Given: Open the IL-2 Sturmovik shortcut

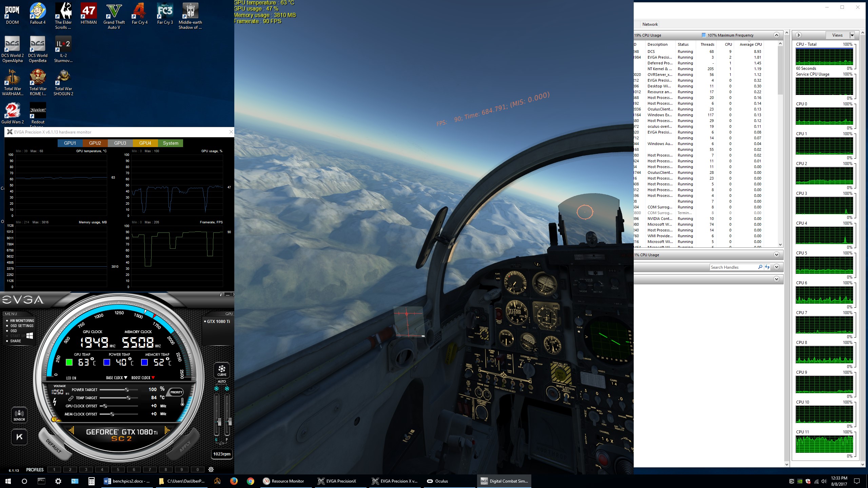Looking at the screenshot, I should tap(63, 49).
